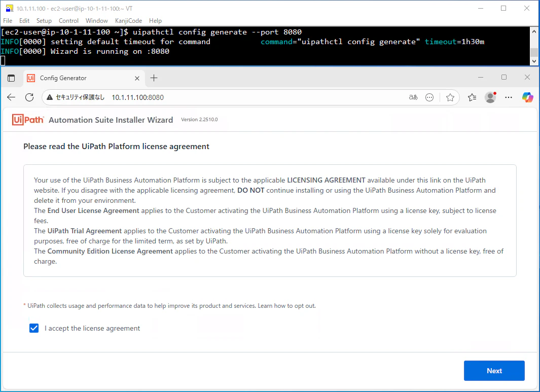The image size is (540, 392).
Task: Click Version 2.2510.0 label
Action: pos(199,120)
